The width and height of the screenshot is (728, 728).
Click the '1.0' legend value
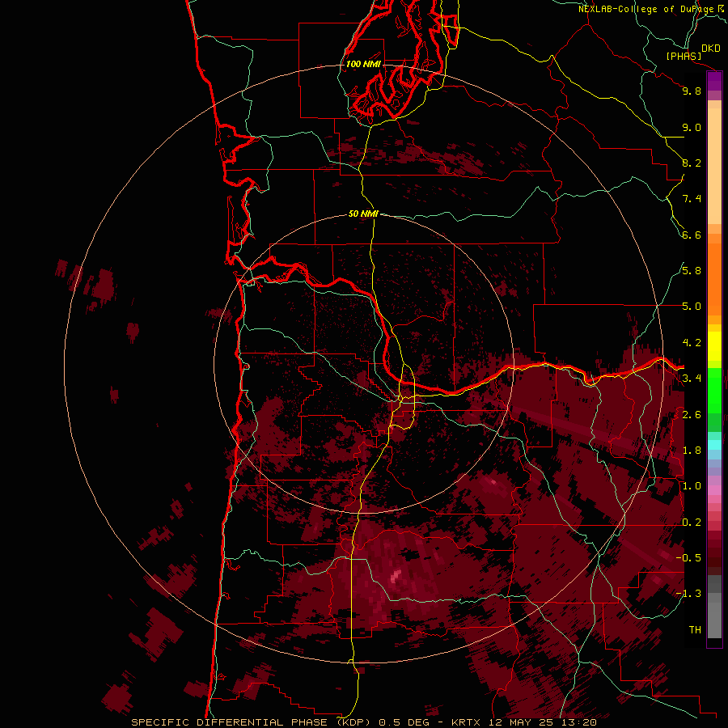pyautogui.click(x=692, y=486)
